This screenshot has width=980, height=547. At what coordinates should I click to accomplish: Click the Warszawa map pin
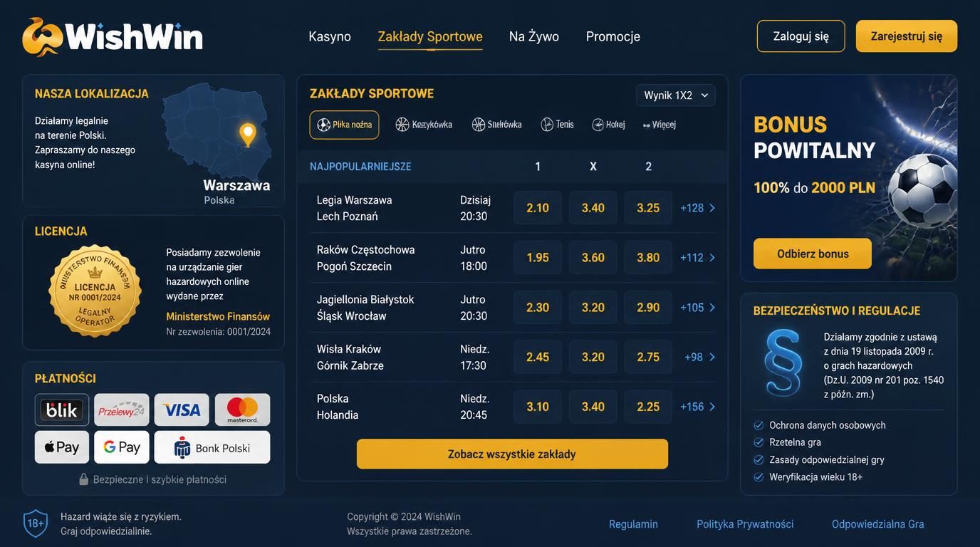(248, 135)
